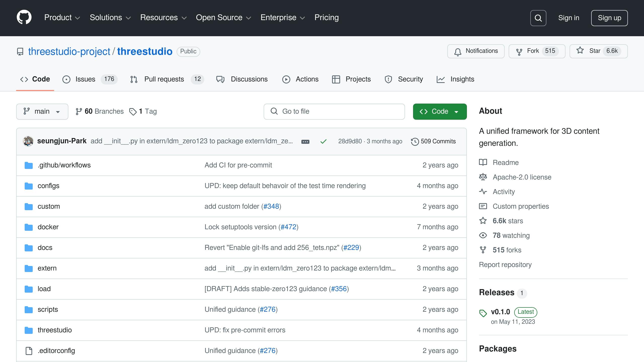Switch to the Insights tab

pyautogui.click(x=456, y=79)
